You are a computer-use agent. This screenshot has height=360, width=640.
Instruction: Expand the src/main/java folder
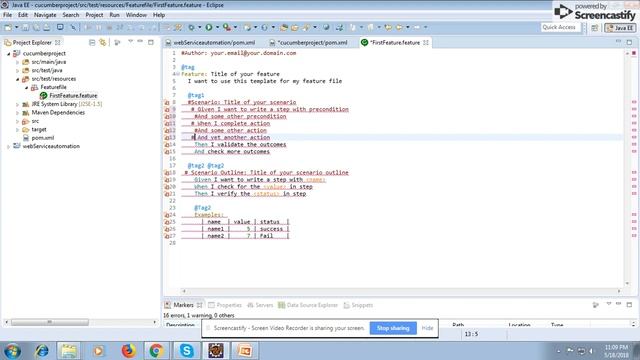[18, 62]
